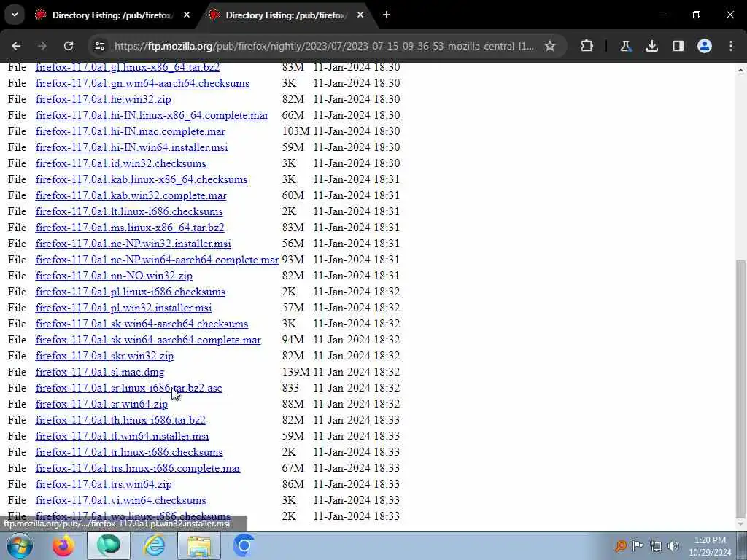Bookmark this page with the star icon

point(550,46)
